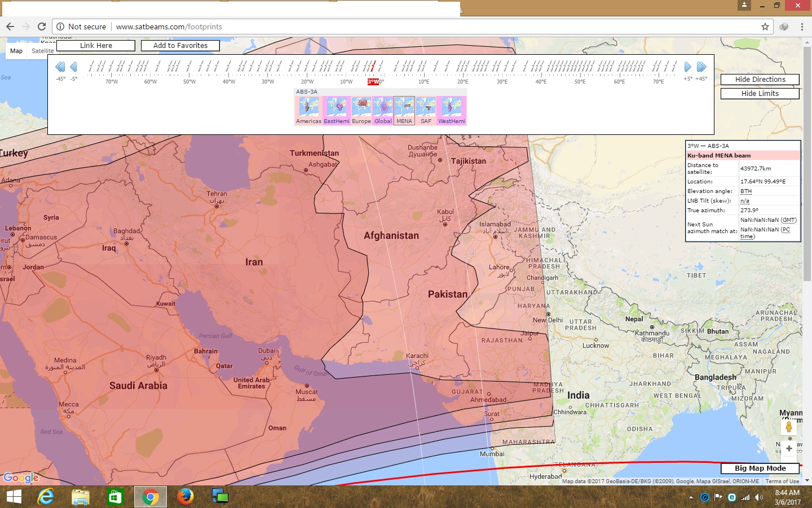Click the Link Here button
812x508 pixels.
(96, 46)
